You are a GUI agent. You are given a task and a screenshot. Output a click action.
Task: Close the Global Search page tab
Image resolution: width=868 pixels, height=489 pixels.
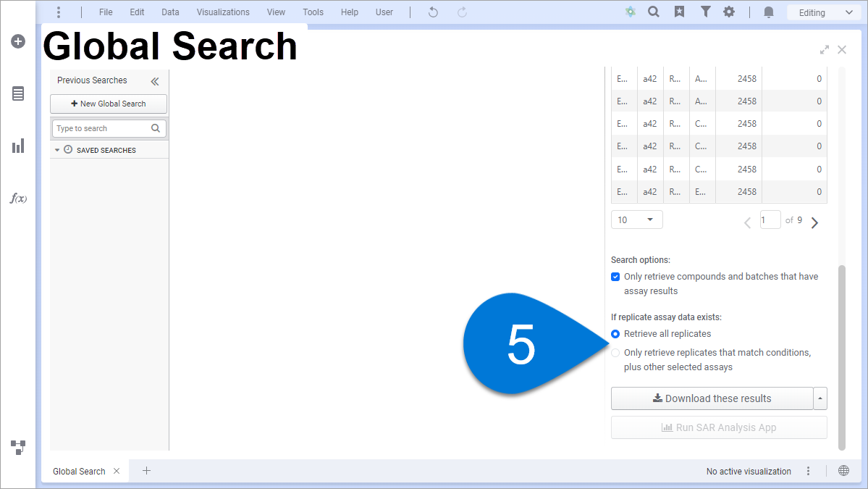point(117,472)
